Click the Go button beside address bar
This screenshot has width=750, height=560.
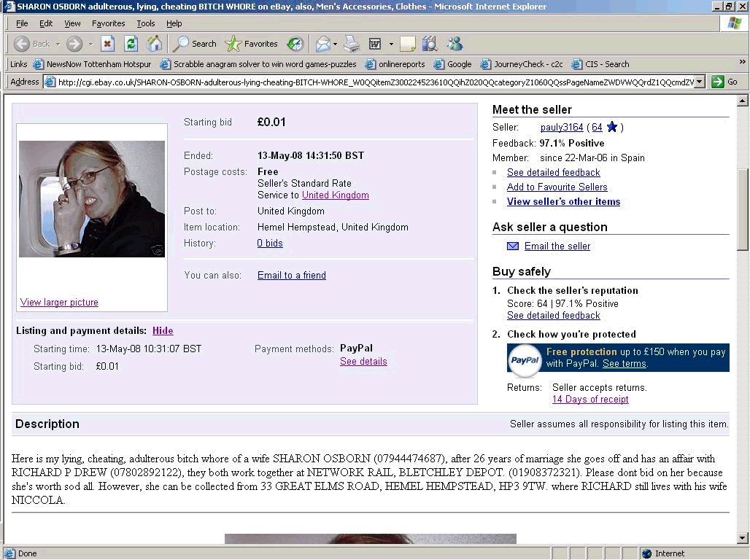(725, 82)
